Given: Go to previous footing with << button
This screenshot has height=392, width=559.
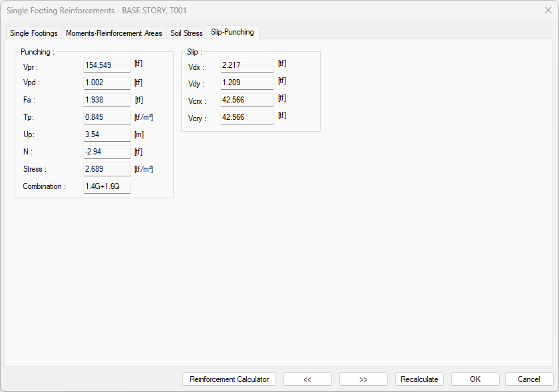Looking at the screenshot, I should [x=307, y=379].
